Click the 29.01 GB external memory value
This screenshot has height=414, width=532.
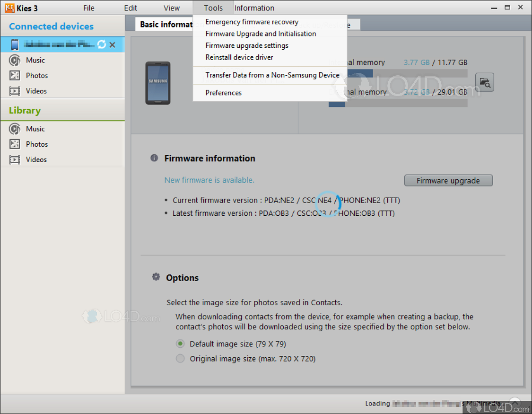[452, 92]
